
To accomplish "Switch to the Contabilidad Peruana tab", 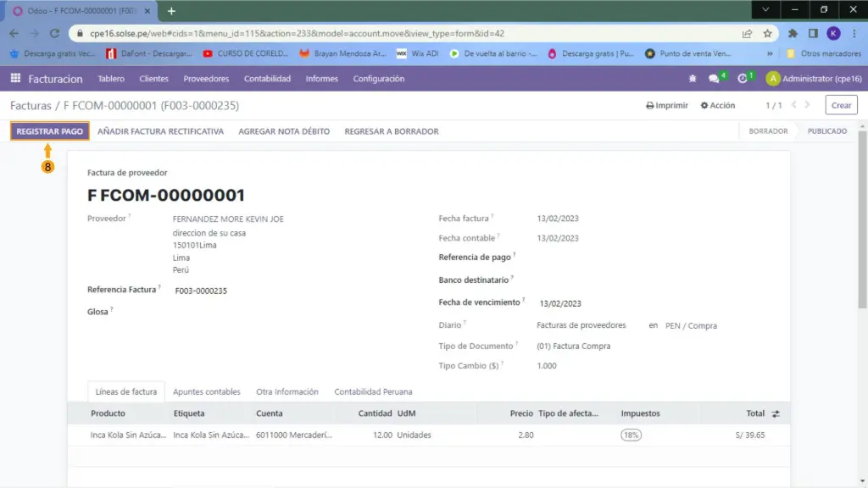I will tap(373, 392).
